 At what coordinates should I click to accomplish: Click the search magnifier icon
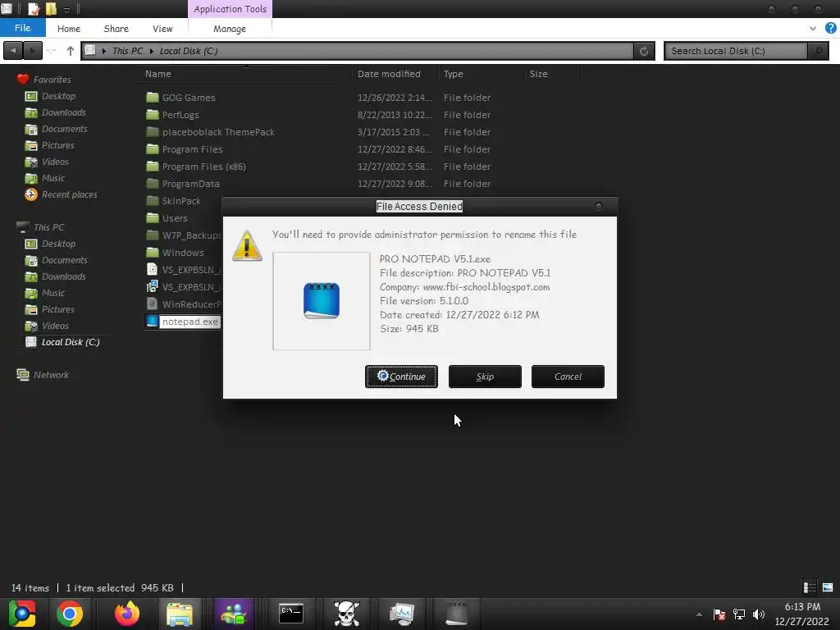(x=818, y=51)
